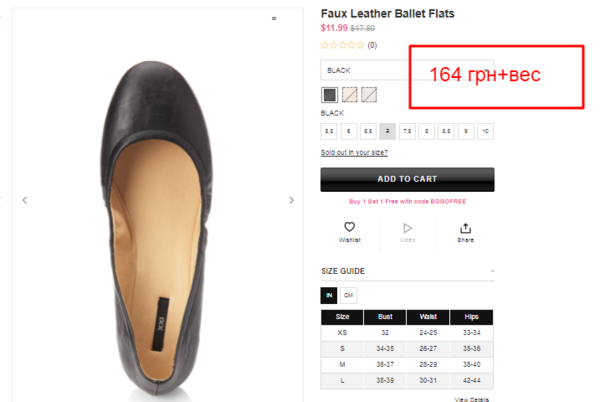The width and height of the screenshot is (600, 402).
Task: Go to previous product image arrow
Action: coord(25,200)
